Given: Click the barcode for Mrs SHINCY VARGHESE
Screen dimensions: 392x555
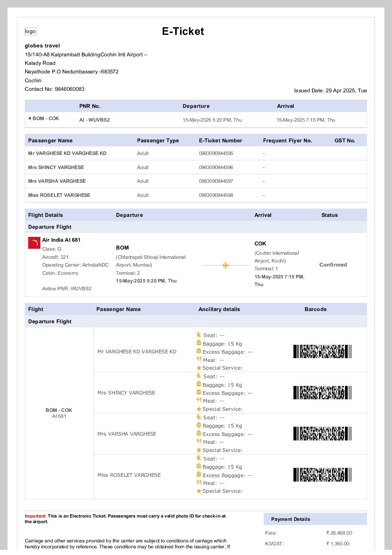Looking at the screenshot, I should (322, 393).
